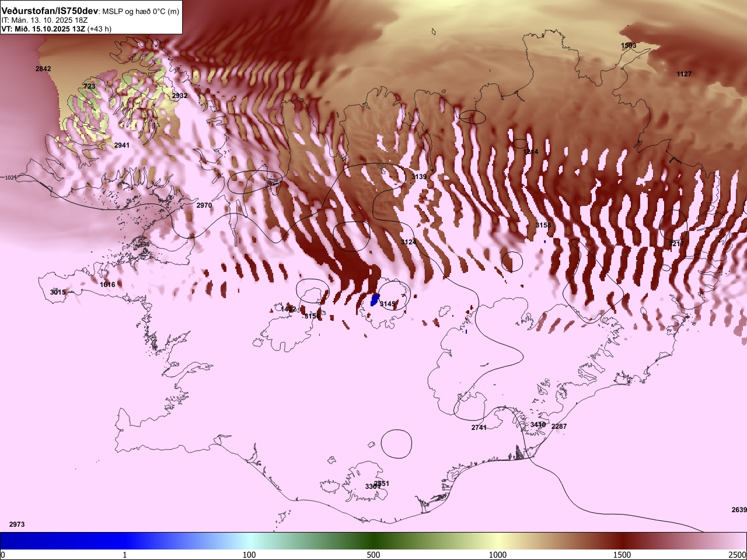Screen dimensions: 747x560
Task: Click the blue patch beside value 3145
Action: 375,300
